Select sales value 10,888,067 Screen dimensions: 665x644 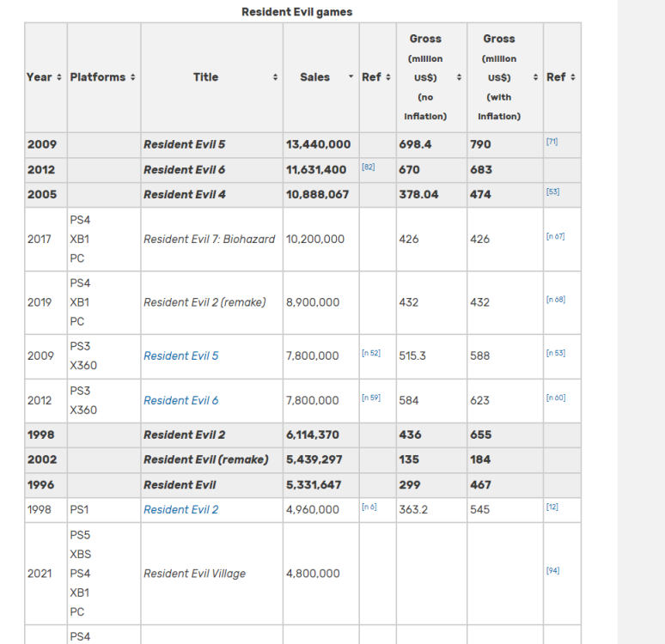317,195
